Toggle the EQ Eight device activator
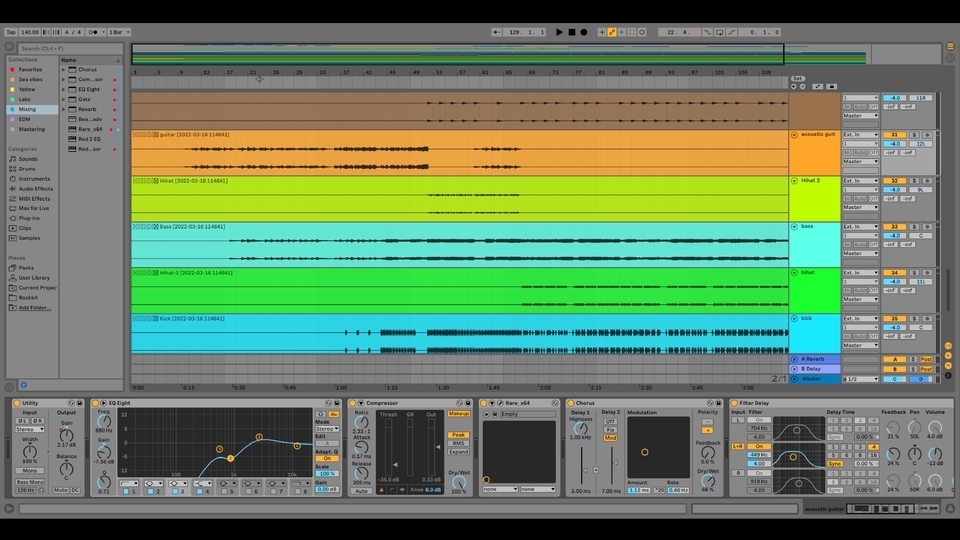The image size is (960, 540). [95, 403]
